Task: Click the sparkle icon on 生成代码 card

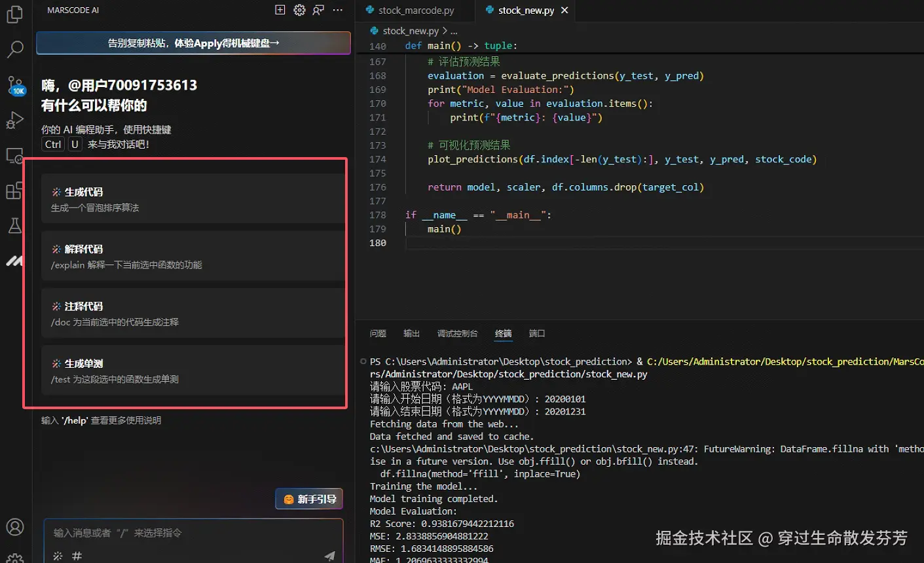Action: coord(56,192)
